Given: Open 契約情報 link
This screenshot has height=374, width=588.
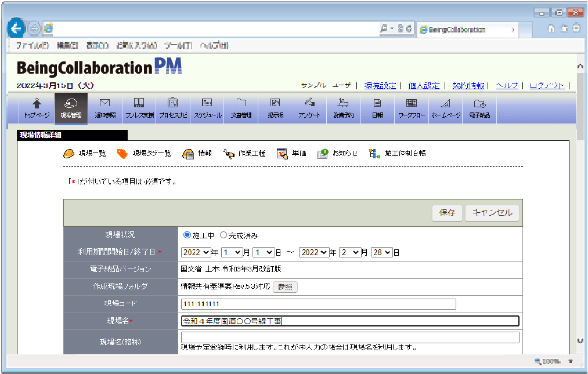Looking at the screenshot, I should click(x=468, y=85).
